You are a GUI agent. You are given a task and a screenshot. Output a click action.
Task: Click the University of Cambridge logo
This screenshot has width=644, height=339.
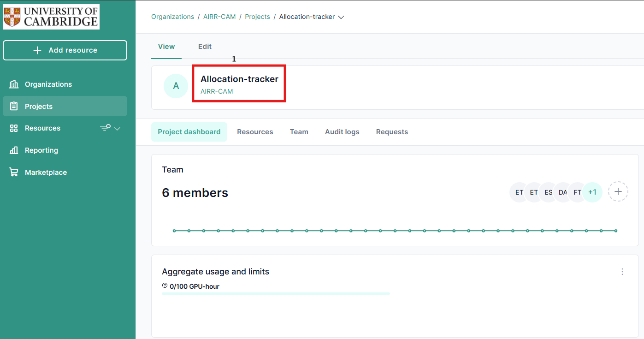(51, 17)
